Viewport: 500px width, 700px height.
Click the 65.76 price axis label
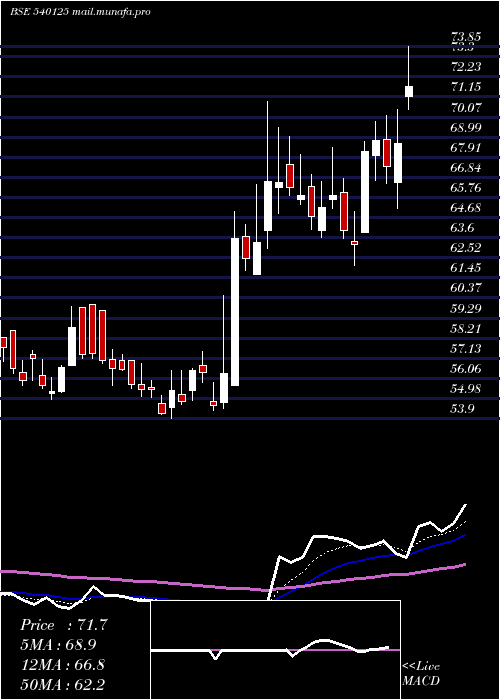coord(467,188)
